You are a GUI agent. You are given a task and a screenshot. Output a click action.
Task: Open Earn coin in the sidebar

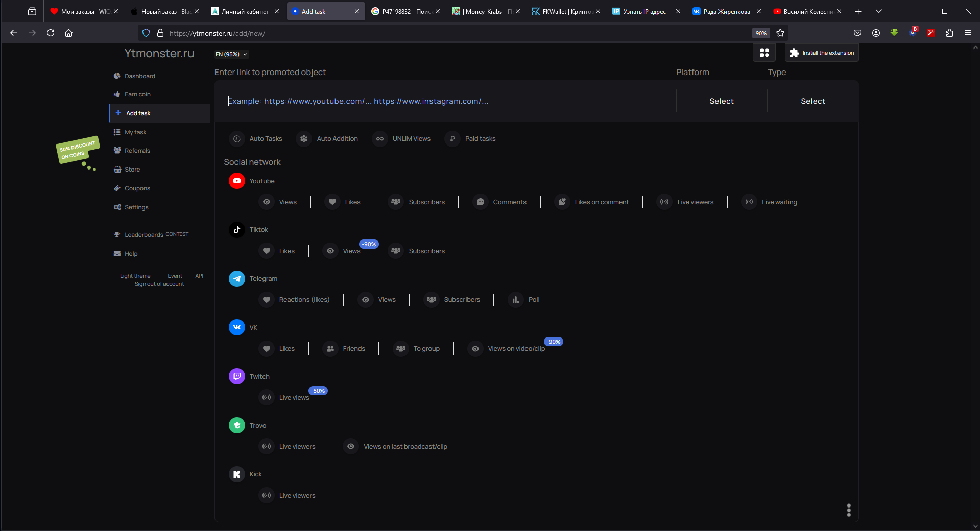pyautogui.click(x=137, y=94)
